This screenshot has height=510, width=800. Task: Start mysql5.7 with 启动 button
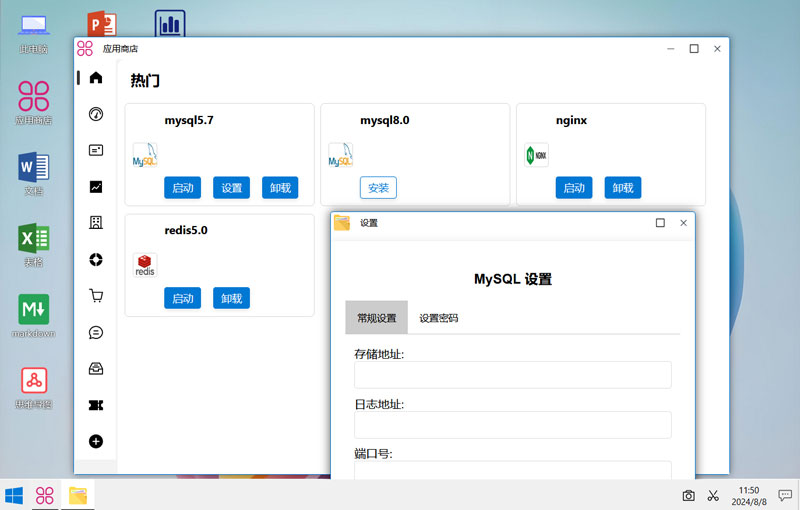(x=183, y=188)
